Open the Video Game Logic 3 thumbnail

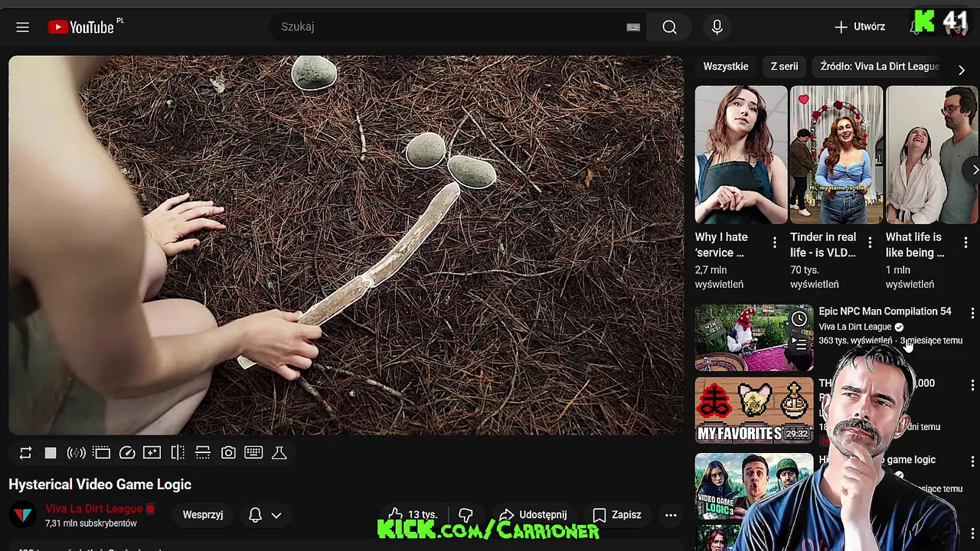(x=754, y=487)
